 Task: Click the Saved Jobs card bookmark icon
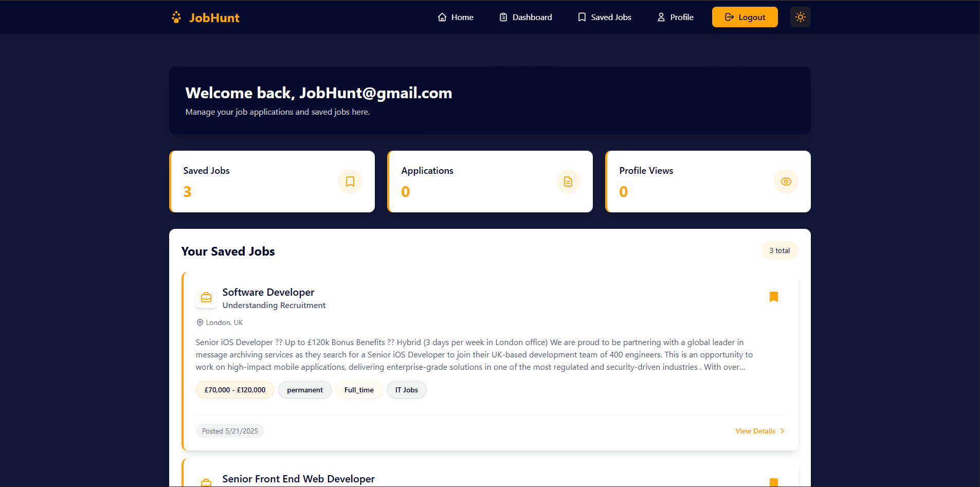point(350,182)
